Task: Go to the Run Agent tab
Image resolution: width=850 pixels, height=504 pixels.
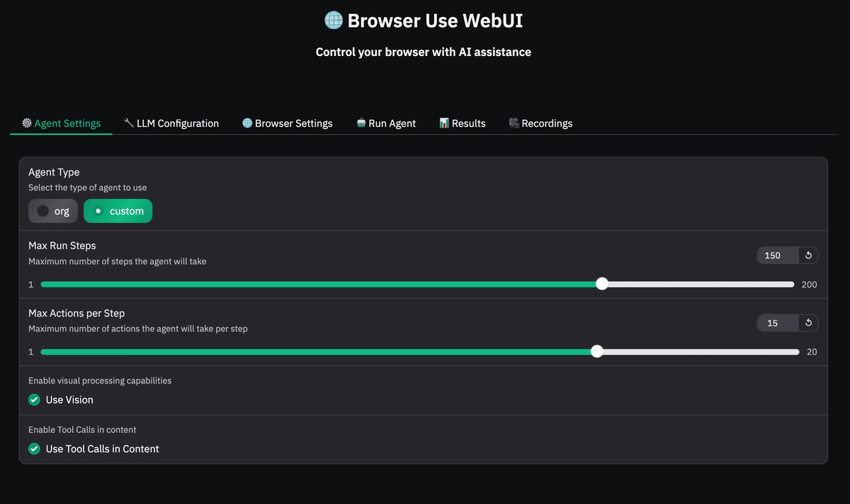Action: coord(386,123)
